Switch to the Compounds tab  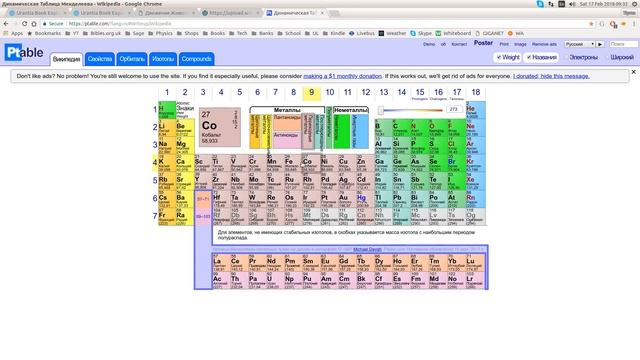(196, 59)
